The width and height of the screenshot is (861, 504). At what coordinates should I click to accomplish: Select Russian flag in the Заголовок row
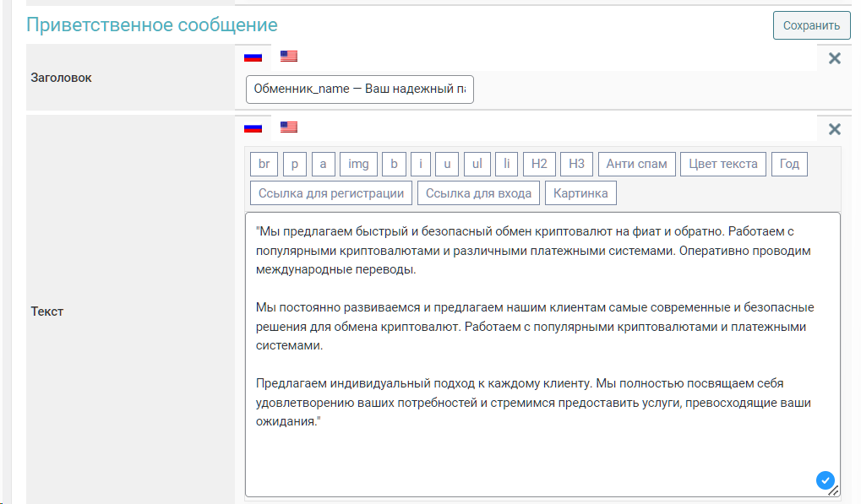click(253, 57)
